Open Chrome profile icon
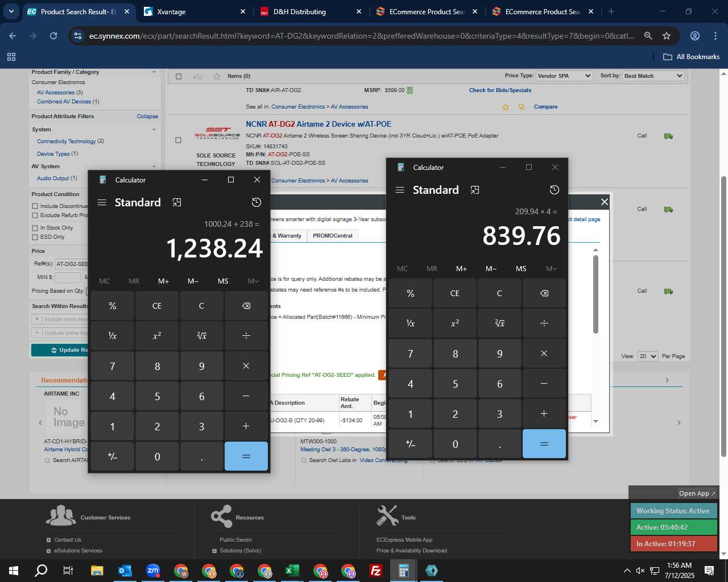 [x=695, y=36]
